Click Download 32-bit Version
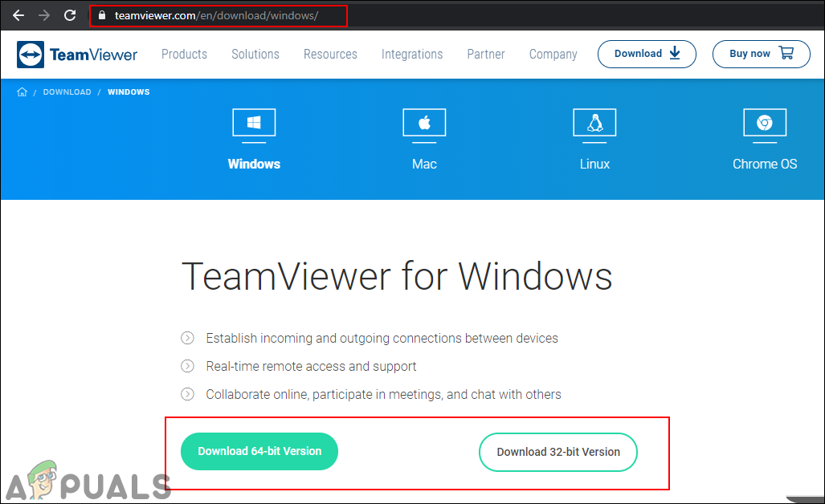 point(557,452)
